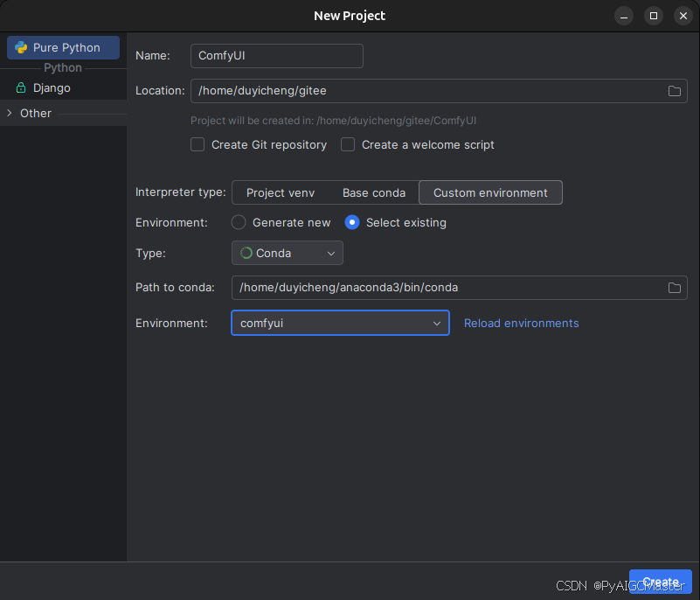Browse folder for project Location
The image size is (700, 600).
674,91
